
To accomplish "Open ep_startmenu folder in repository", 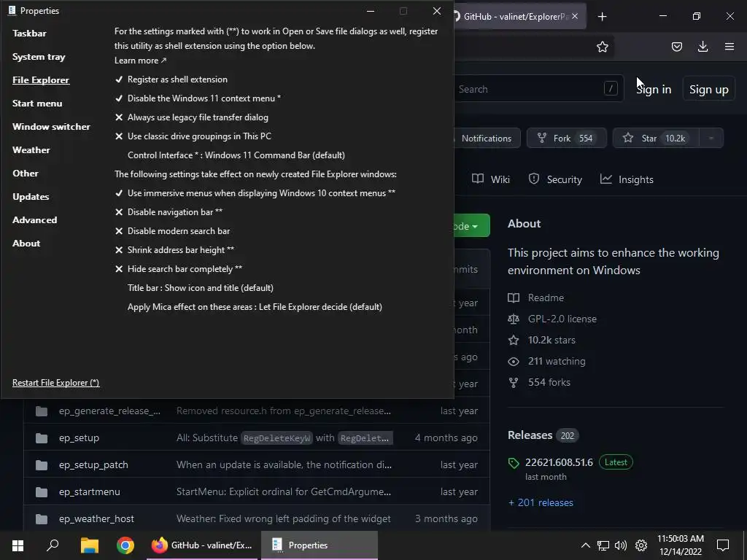I will (x=90, y=492).
